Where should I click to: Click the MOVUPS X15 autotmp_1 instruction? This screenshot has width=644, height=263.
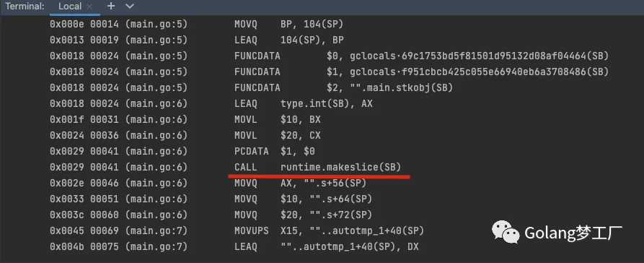pos(329,231)
